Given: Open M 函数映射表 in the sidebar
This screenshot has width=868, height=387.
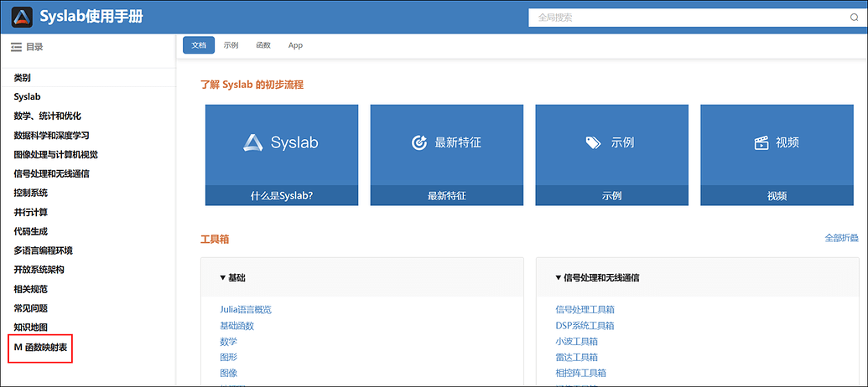Looking at the screenshot, I should [40, 348].
